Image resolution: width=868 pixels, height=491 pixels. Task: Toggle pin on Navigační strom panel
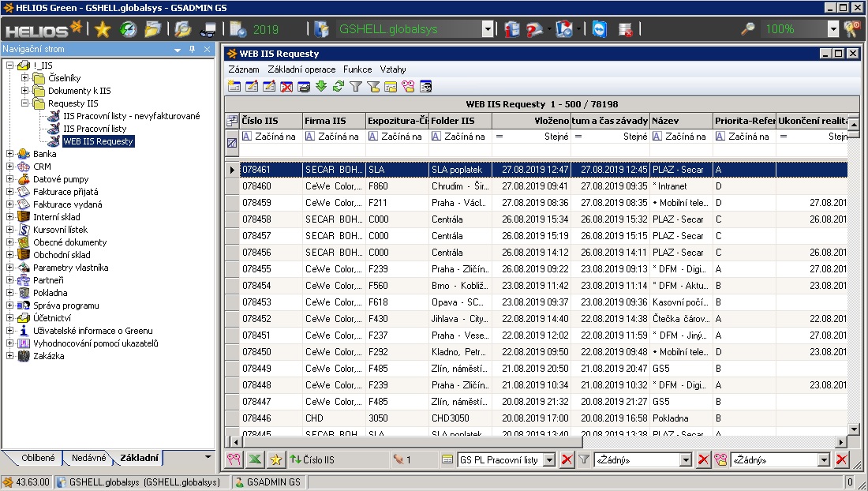[x=192, y=49]
